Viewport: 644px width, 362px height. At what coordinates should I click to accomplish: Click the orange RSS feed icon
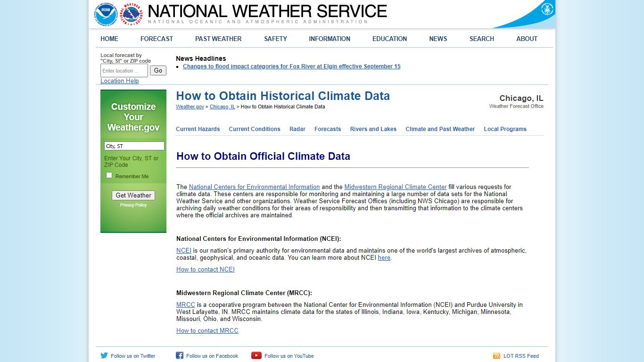click(496, 356)
